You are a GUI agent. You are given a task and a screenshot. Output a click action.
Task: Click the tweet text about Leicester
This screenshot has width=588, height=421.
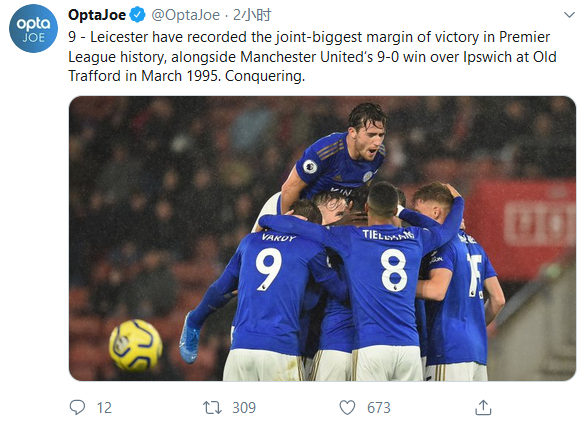pos(312,57)
